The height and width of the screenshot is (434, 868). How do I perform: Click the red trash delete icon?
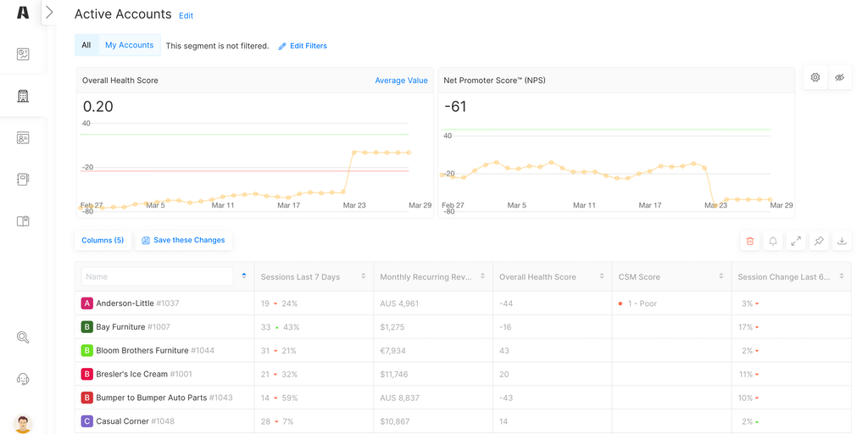click(749, 241)
